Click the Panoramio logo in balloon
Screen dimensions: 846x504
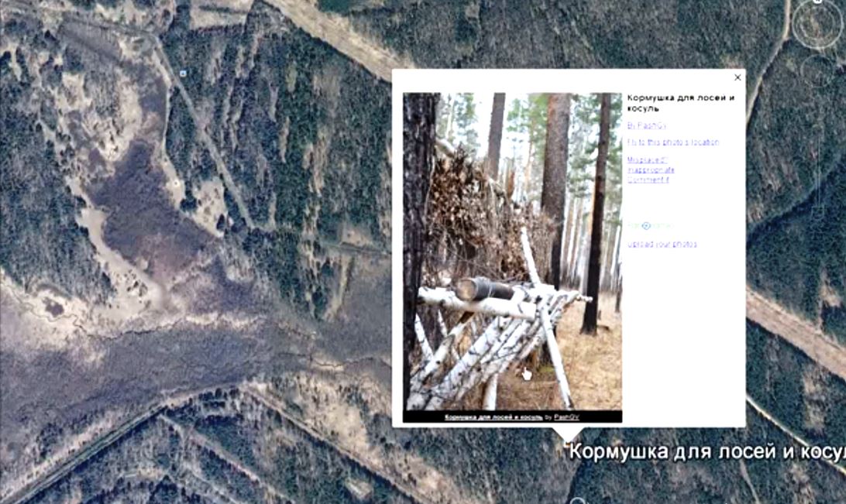649,226
